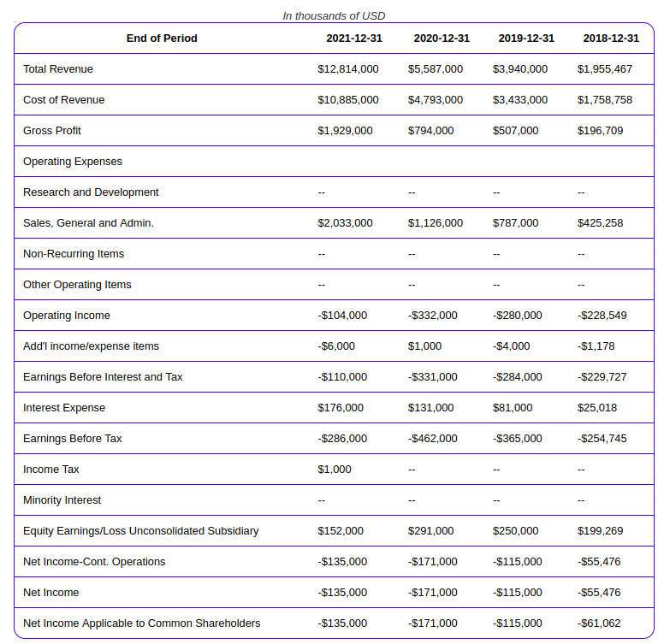Click 2020 Sales, General and Admin. value
The height and width of the screenshot is (644, 664).
pos(436,223)
